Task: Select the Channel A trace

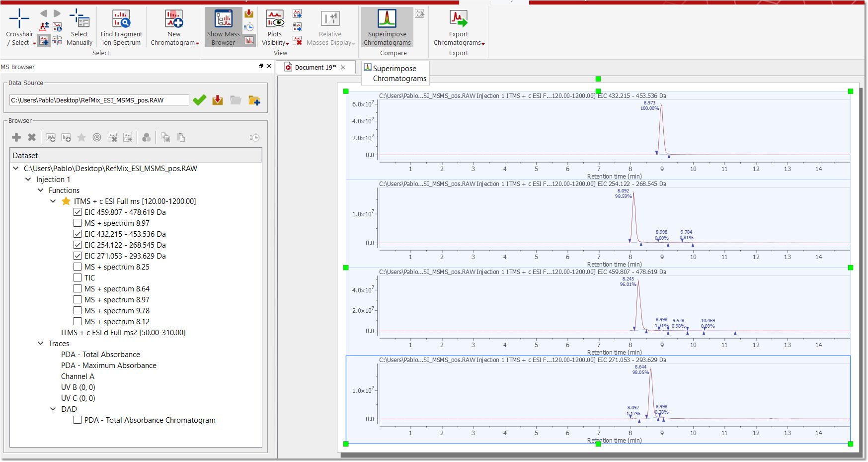Action: click(78, 376)
